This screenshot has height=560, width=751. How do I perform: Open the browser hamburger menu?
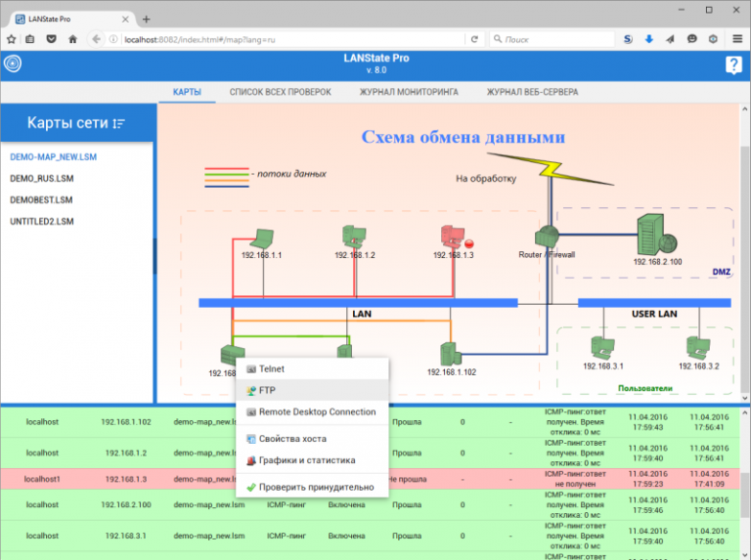tap(735, 39)
